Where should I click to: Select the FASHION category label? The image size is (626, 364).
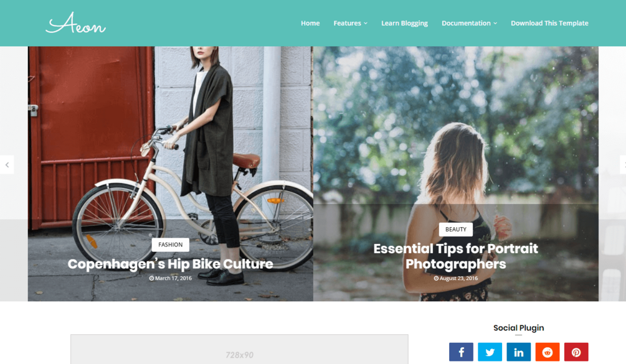click(171, 245)
